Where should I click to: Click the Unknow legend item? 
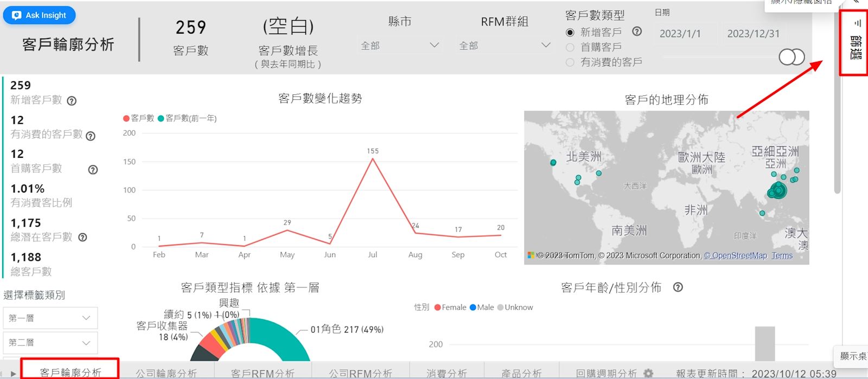515,307
